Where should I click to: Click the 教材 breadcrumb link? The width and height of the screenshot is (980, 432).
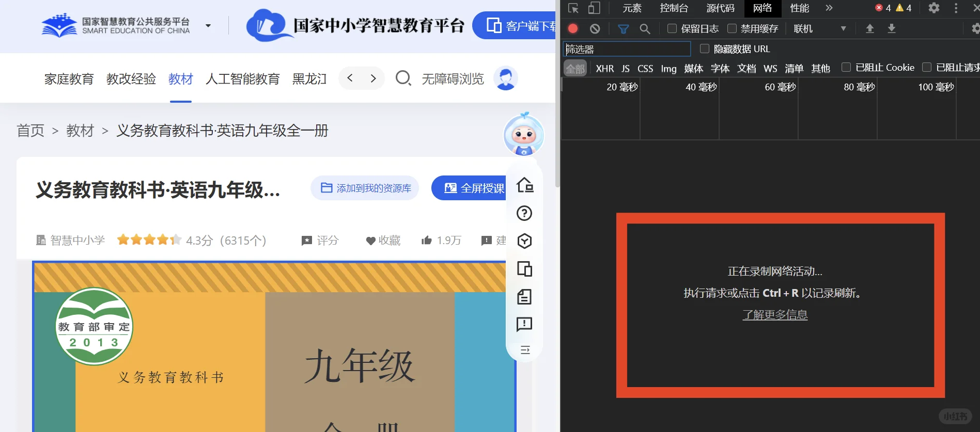[80, 131]
